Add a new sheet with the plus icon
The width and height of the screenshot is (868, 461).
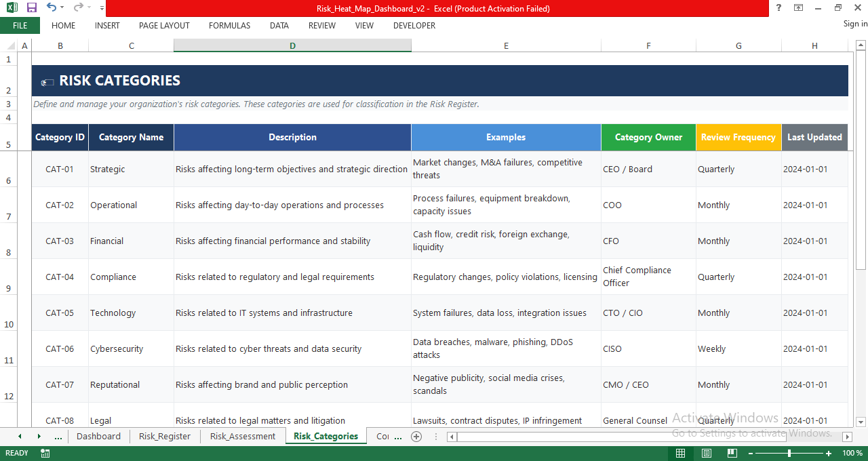(x=416, y=437)
